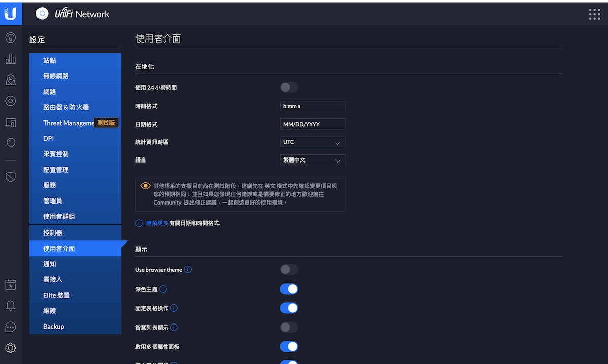
Task: Click the eye icon in language notice
Action: click(146, 186)
